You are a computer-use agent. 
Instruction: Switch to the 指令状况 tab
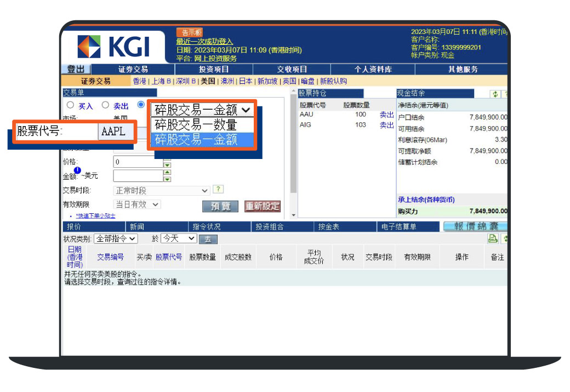pyautogui.click(x=206, y=226)
